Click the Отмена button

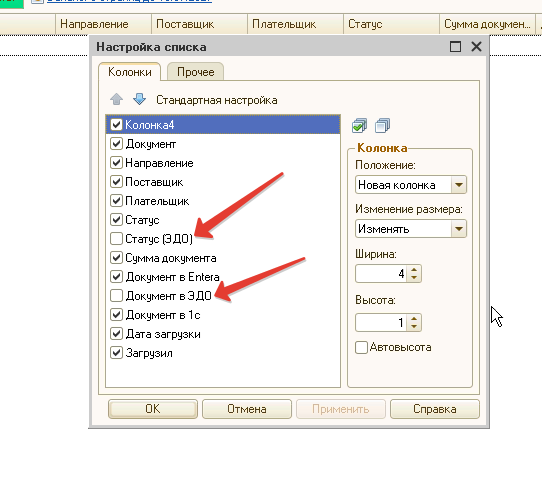tap(247, 409)
